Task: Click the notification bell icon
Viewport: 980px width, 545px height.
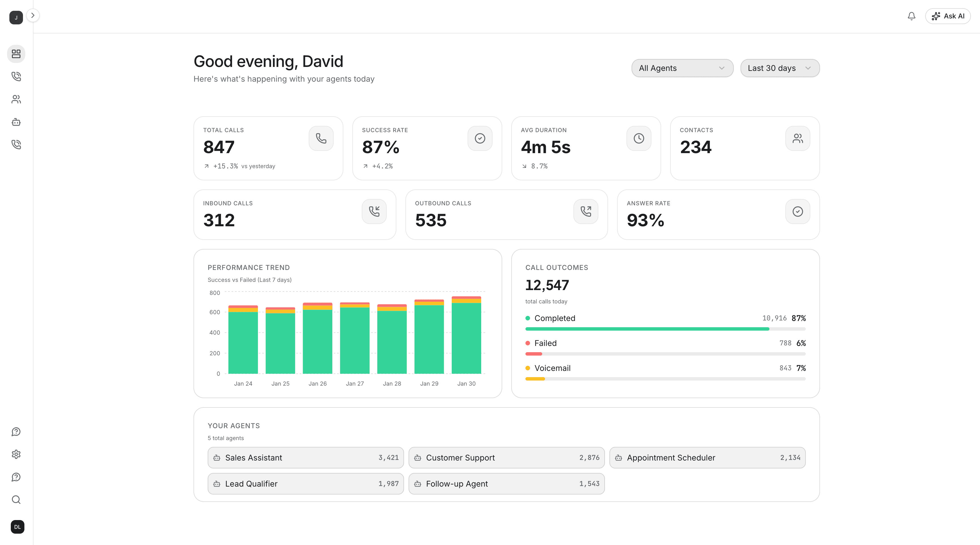Action: pyautogui.click(x=911, y=16)
